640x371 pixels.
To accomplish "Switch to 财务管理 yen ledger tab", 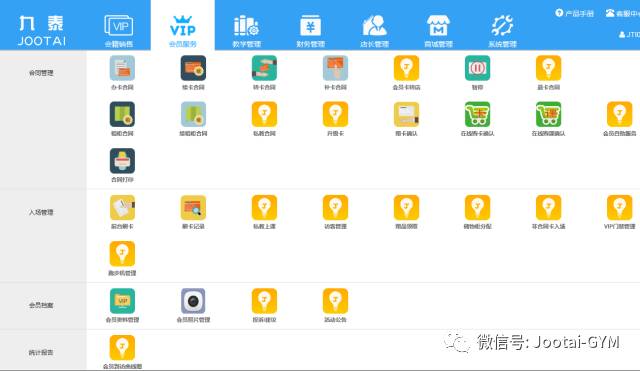I will (x=310, y=31).
